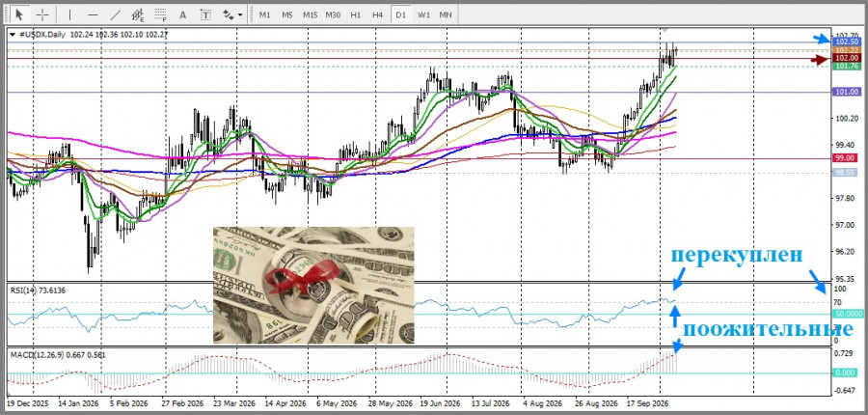The image size is (868, 415).
Task: Select the equidistant channel tool
Action: point(138,15)
